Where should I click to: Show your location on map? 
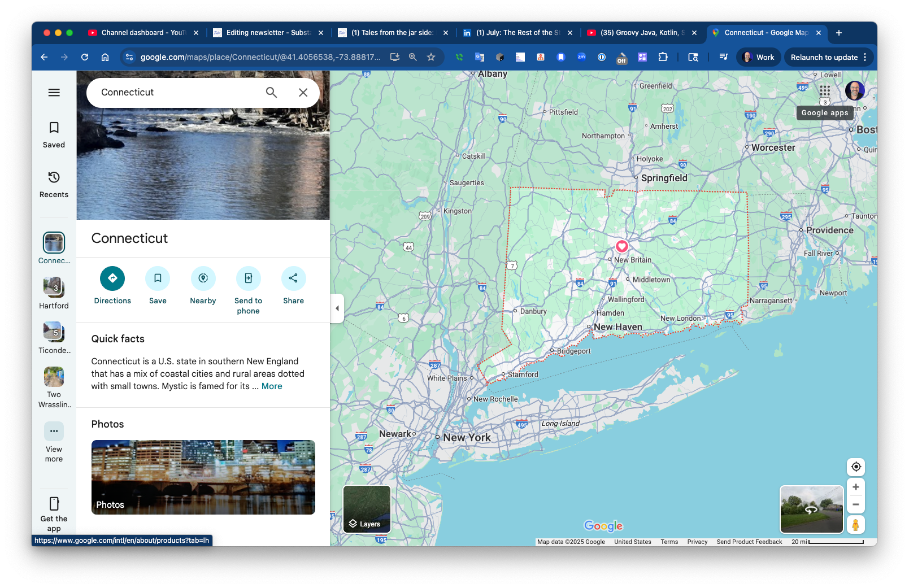click(x=856, y=467)
